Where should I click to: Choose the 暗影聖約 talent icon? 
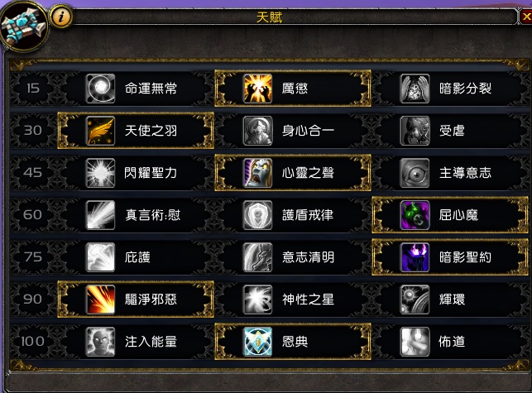click(x=415, y=257)
